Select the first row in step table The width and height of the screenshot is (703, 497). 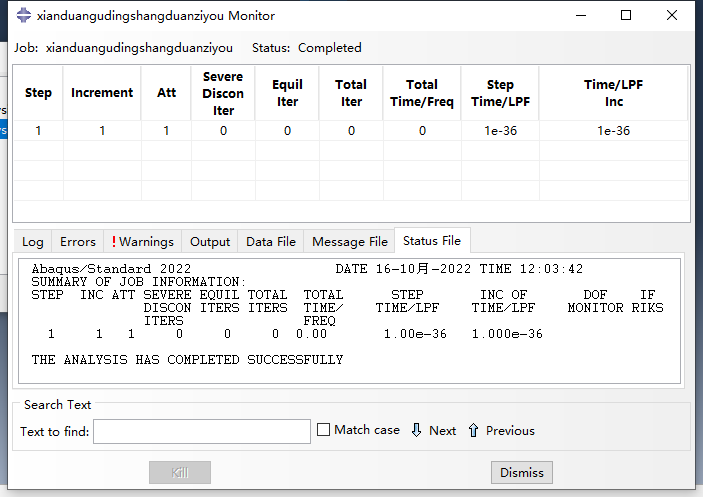pos(350,131)
